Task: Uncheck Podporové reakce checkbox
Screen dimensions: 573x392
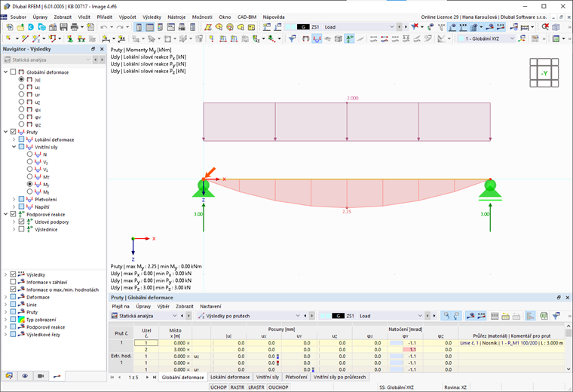Action: [x=13, y=214]
